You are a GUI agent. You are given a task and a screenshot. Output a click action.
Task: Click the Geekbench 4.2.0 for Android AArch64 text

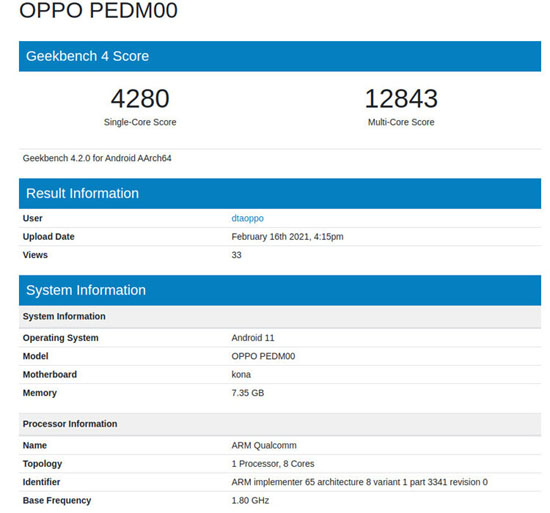(97, 158)
